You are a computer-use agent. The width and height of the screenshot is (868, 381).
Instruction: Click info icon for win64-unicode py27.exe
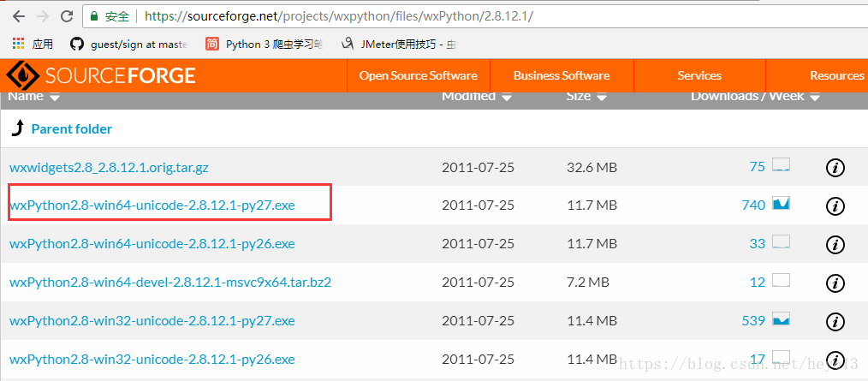[x=835, y=206]
